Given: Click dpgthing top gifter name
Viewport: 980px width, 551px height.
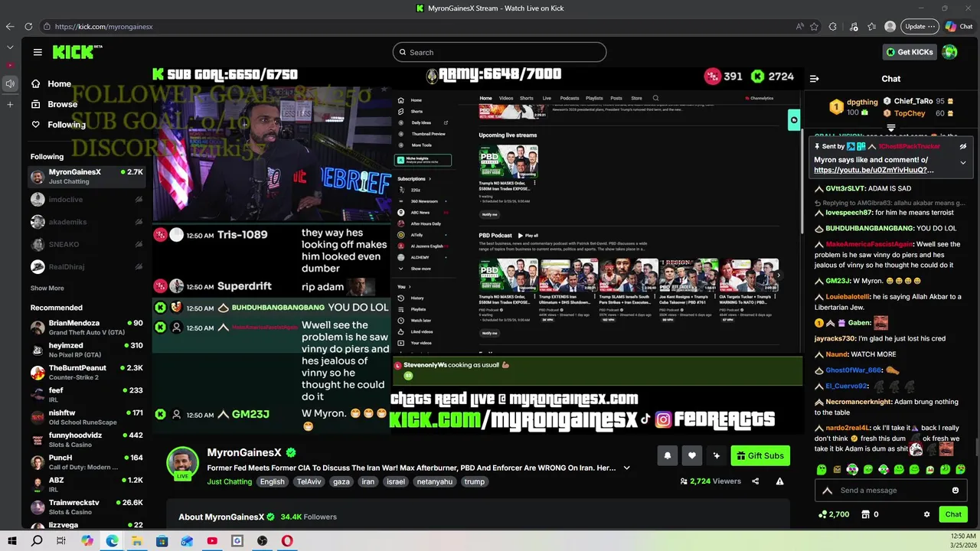Looking at the screenshot, I should point(862,102).
